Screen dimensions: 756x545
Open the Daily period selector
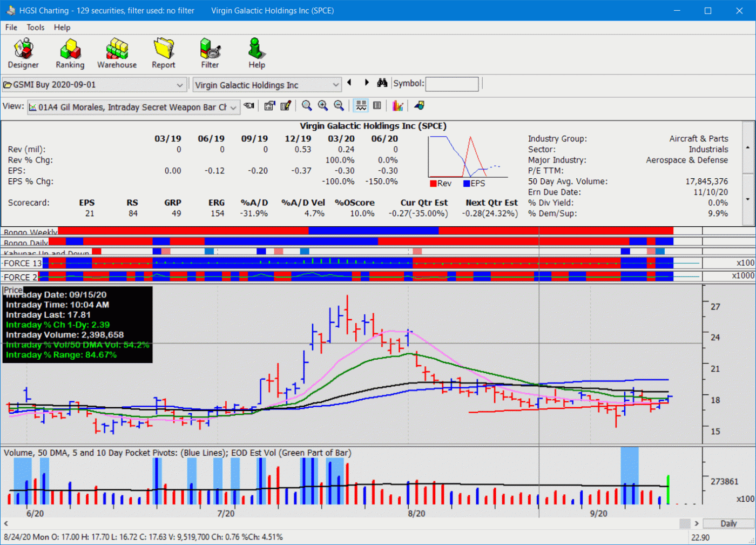[x=728, y=523]
